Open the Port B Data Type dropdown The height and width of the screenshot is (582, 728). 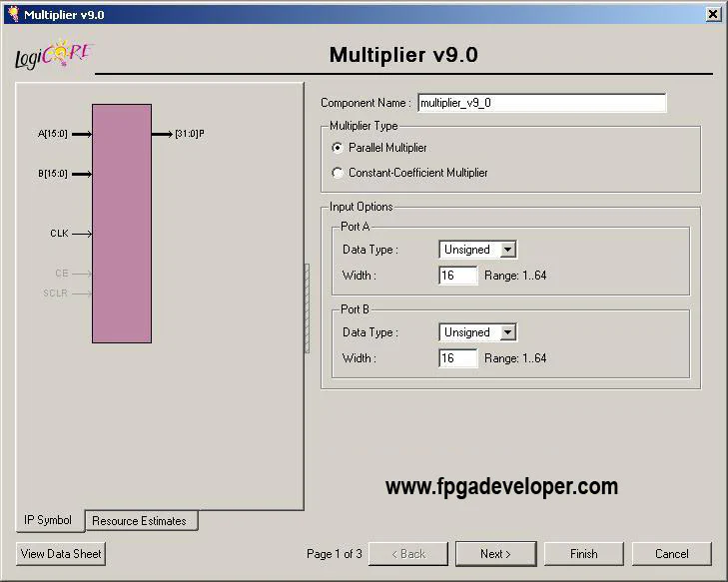(507, 332)
